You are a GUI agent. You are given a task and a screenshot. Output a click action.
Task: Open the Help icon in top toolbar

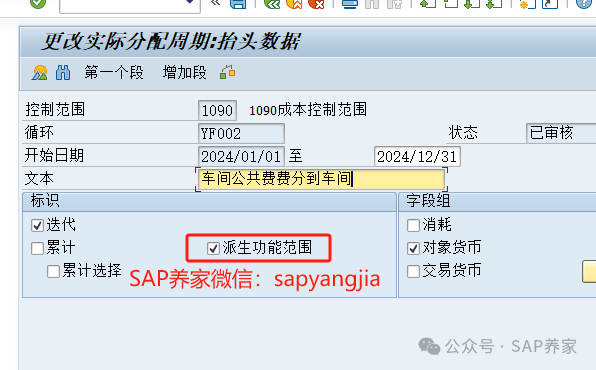585,4
